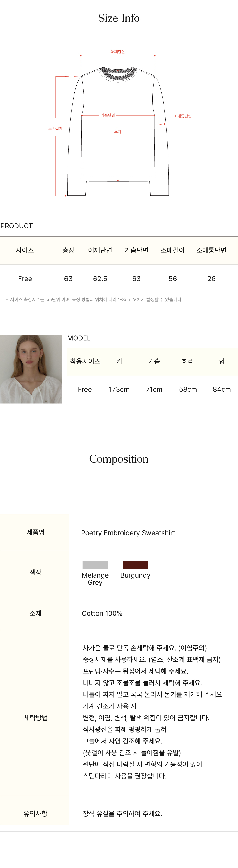238x868 pixels.
Task: Click the Size Info heading
Action: pyautogui.click(x=119, y=18)
